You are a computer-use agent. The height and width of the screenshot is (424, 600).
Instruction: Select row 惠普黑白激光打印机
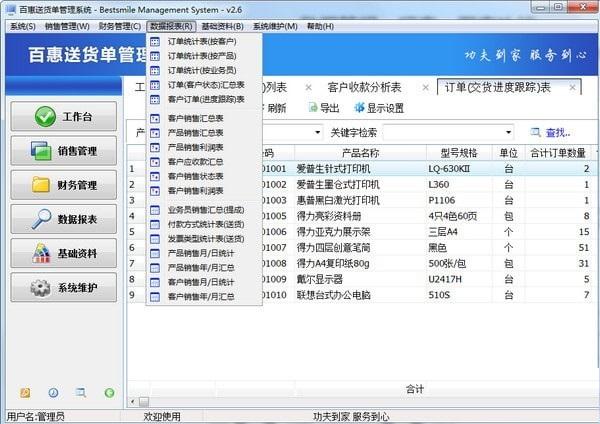coord(360,200)
